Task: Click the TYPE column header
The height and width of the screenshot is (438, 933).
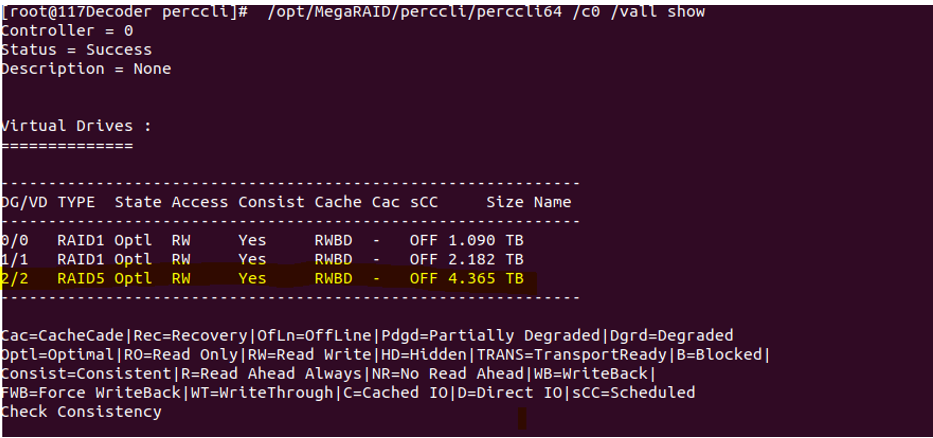Action: coord(77,202)
